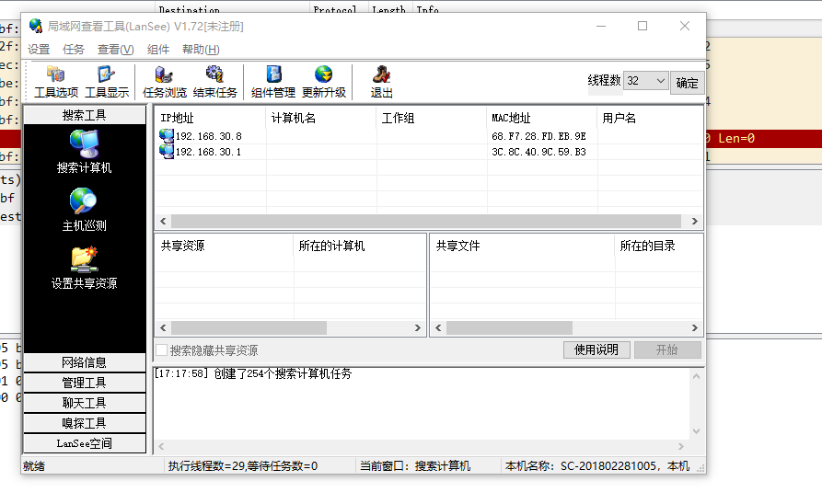Click status bar 本机名称 SC-201802281005 text
The image size is (822, 504).
coord(597,465)
